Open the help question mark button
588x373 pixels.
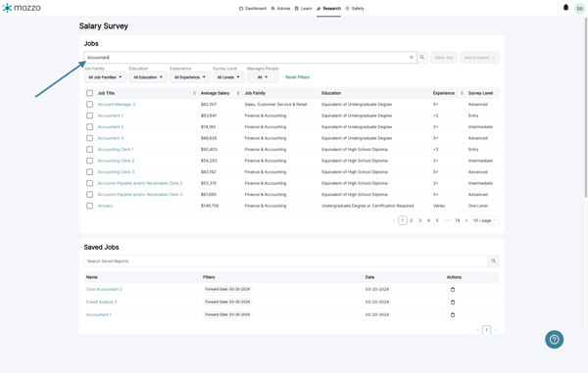(x=554, y=340)
